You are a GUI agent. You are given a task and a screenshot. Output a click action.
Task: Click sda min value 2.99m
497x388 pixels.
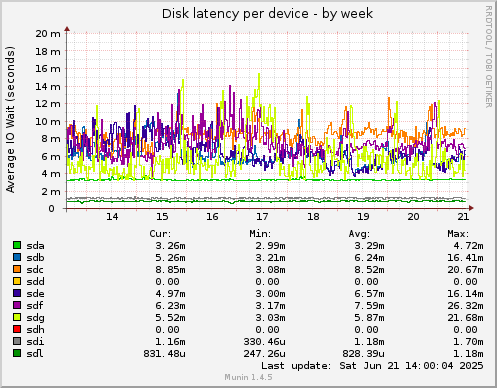click(x=270, y=246)
